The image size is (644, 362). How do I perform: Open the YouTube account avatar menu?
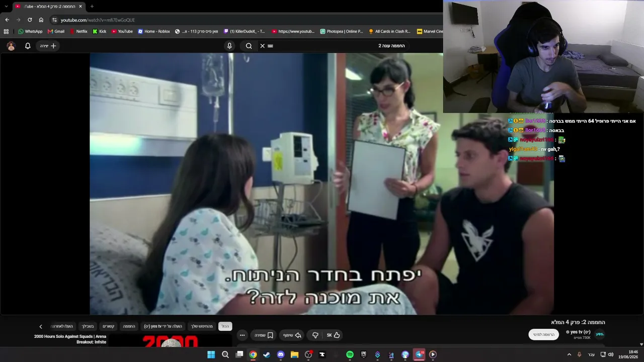[x=11, y=46]
